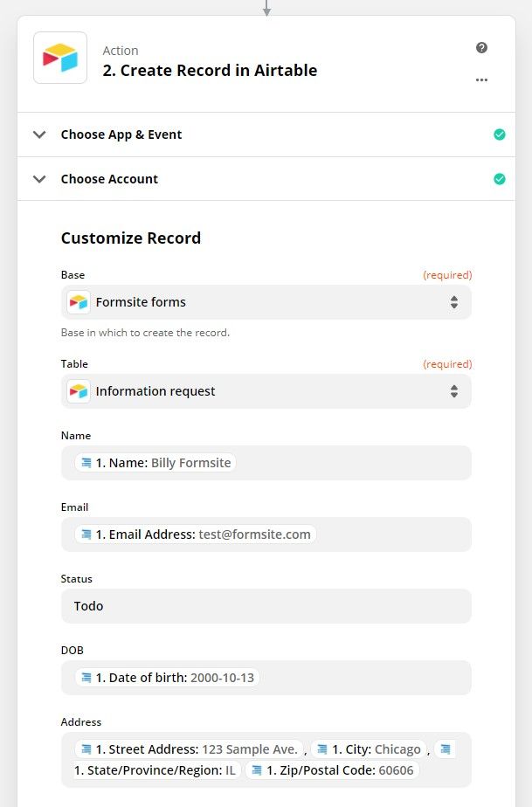Click the data icon in the Zip/Postal Code pill
Viewport: 532px width, 807px height.
(258, 769)
